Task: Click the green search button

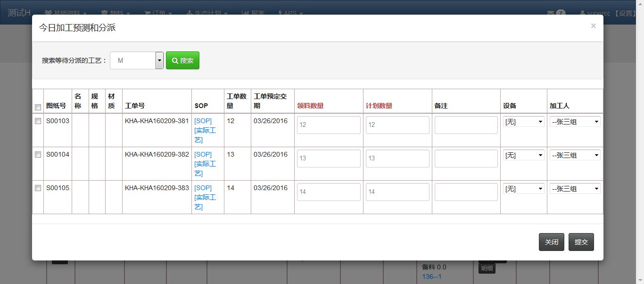Action: tap(182, 60)
